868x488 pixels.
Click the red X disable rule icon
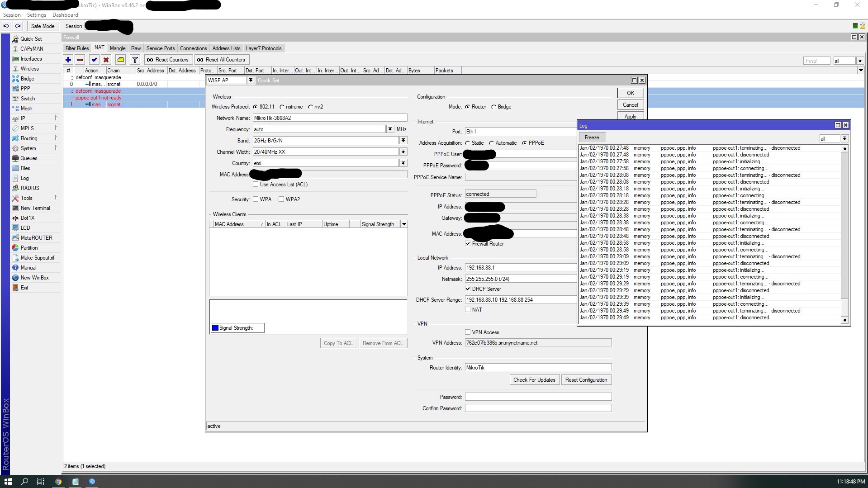pyautogui.click(x=106, y=60)
